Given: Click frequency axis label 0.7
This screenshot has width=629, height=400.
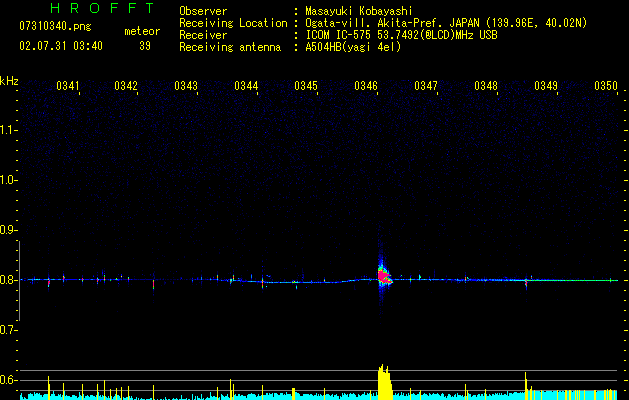Looking at the screenshot, I should [x=8, y=330].
